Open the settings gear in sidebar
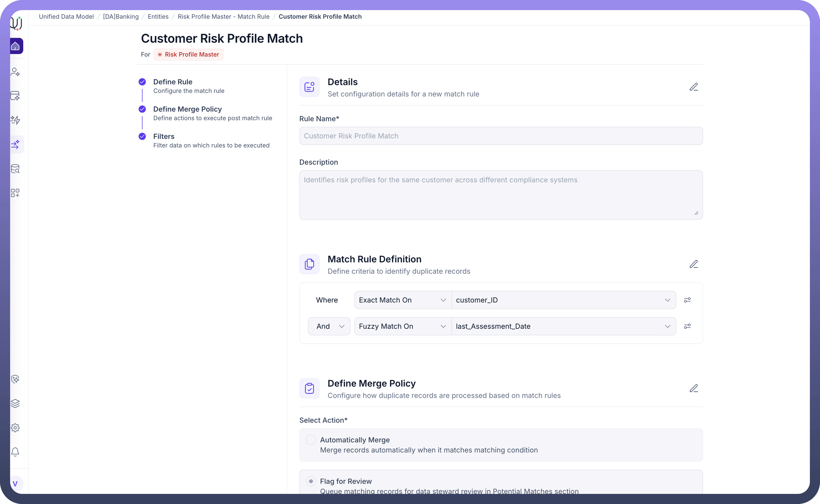820x504 pixels. point(15,428)
